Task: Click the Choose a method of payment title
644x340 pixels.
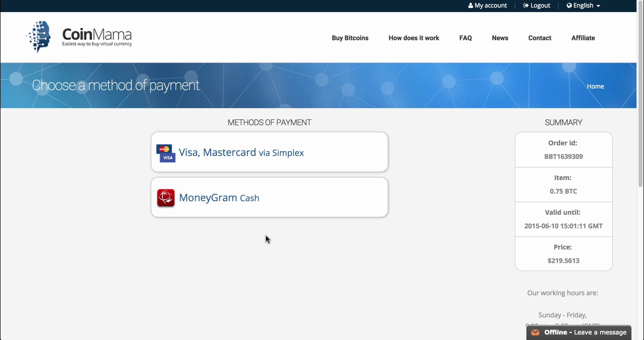Action: coord(116,86)
